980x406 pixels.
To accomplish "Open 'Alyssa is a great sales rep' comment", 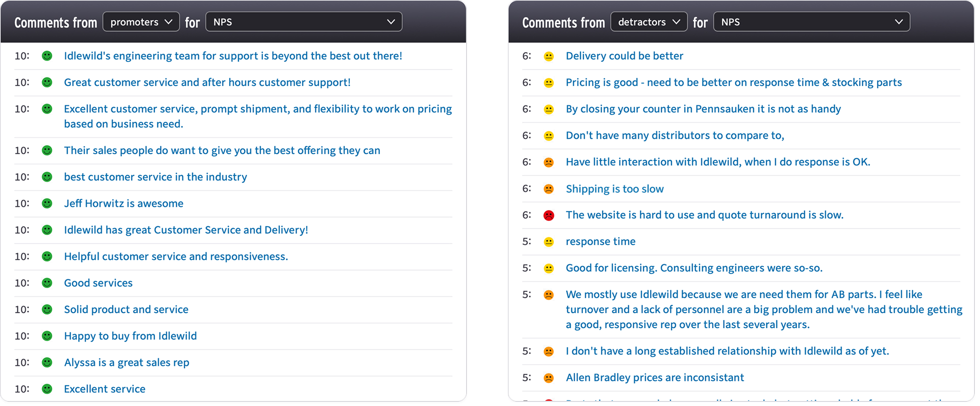I will pos(127,362).
